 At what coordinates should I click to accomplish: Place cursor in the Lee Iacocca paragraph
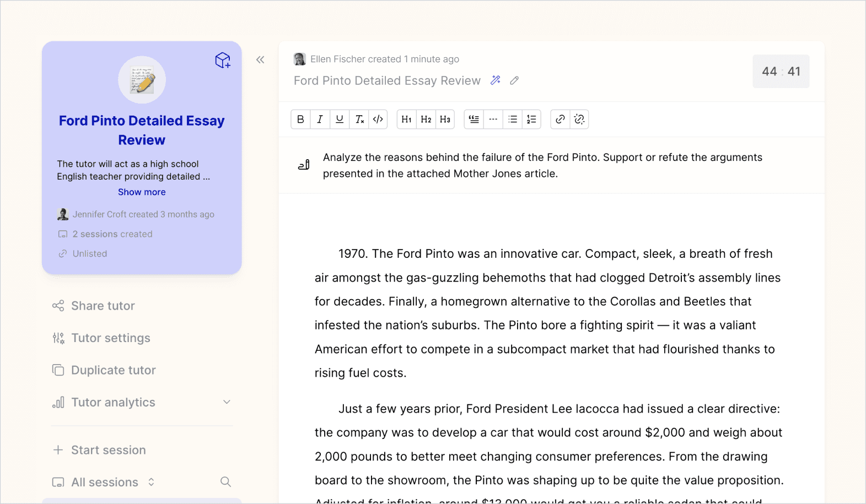coord(548,452)
